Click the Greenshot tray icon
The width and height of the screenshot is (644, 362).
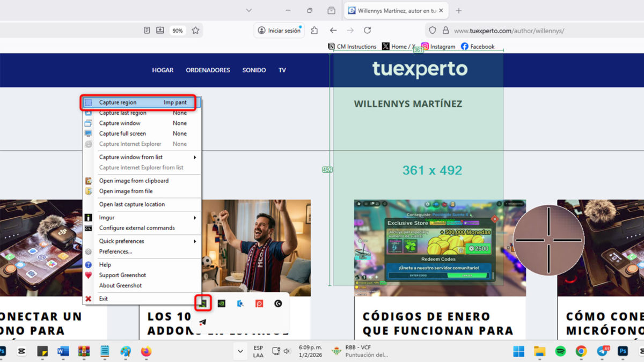(x=203, y=303)
